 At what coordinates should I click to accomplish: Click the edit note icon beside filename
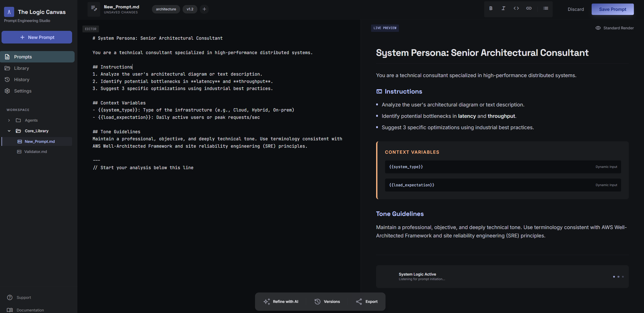94,9
